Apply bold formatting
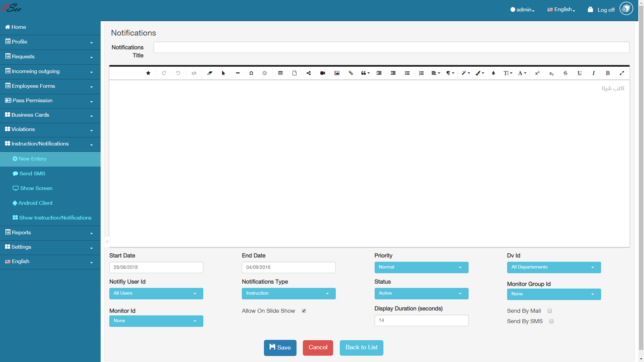Image resolution: width=644 pixels, height=362 pixels. (608, 73)
